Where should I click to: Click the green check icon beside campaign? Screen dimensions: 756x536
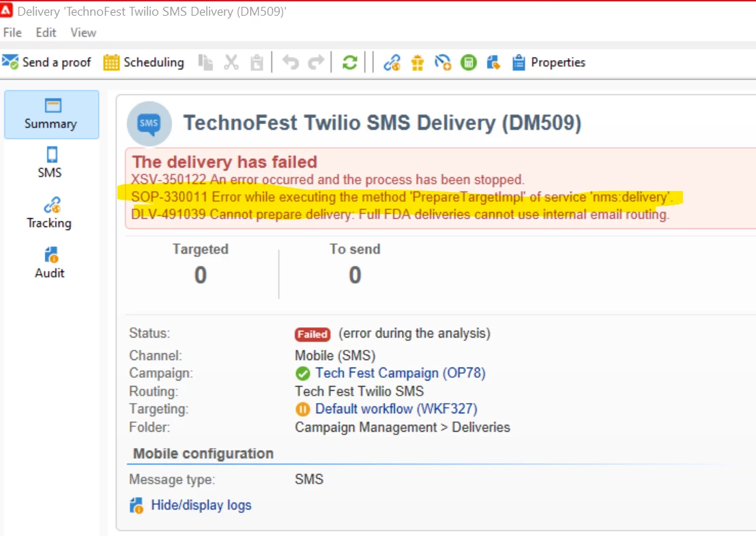pyautogui.click(x=303, y=374)
